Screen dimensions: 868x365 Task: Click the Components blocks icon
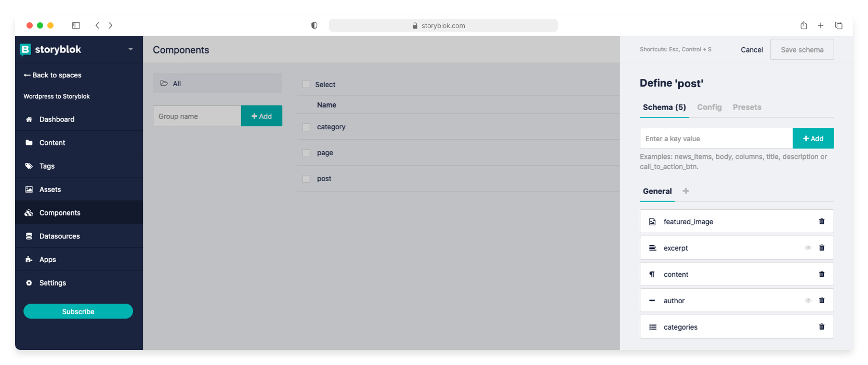pos(29,213)
